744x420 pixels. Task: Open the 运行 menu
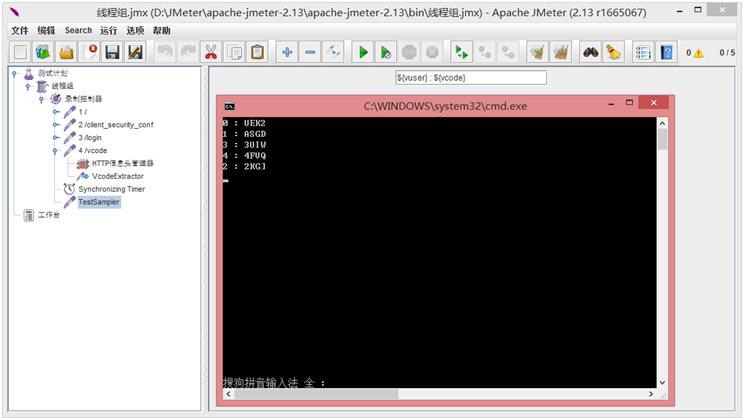(x=108, y=30)
